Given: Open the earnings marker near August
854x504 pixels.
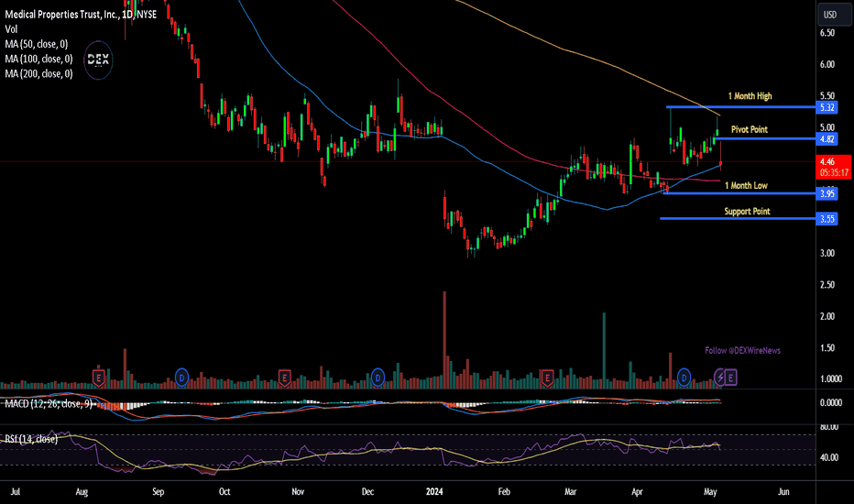Looking at the screenshot, I should (x=99, y=377).
